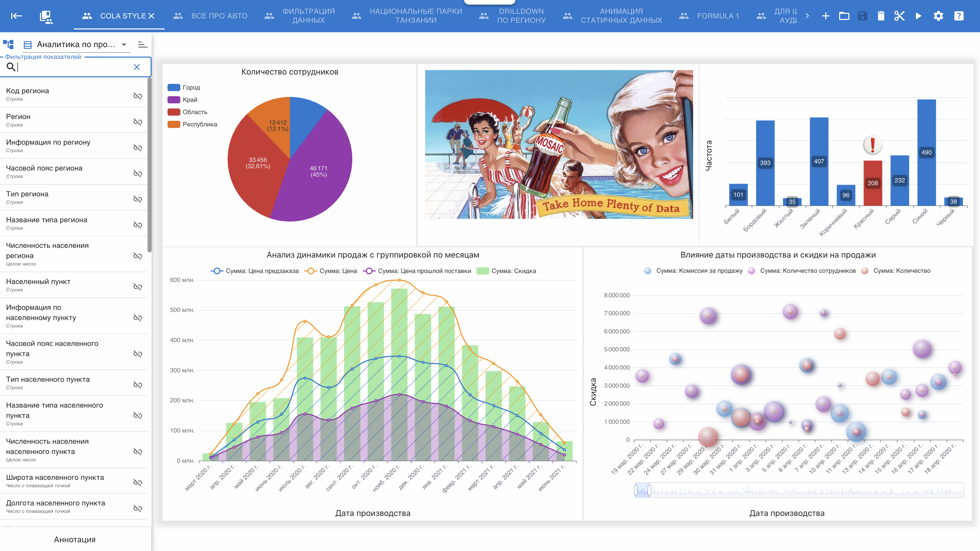This screenshot has height=551, width=980.
Task: Click the Край purple legend swatch
Action: [174, 100]
